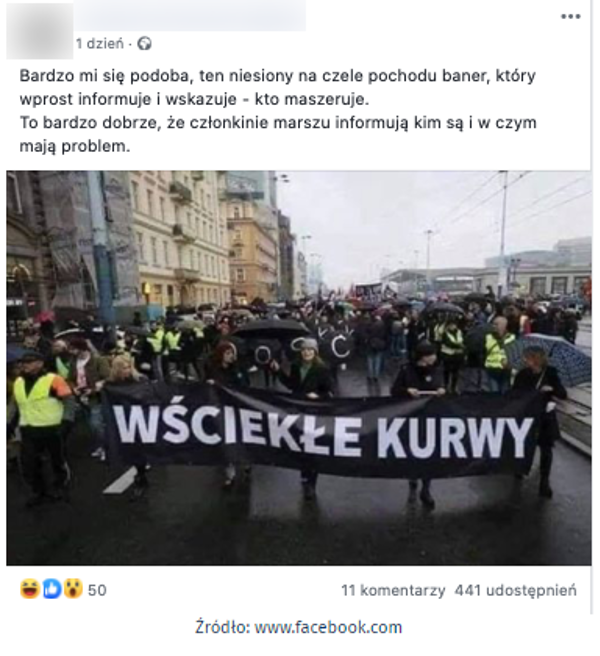The height and width of the screenshot is (656, 600).
Task: Show who reacted via the 50 count
Action: pyautogui.click(x=97, y=590)
